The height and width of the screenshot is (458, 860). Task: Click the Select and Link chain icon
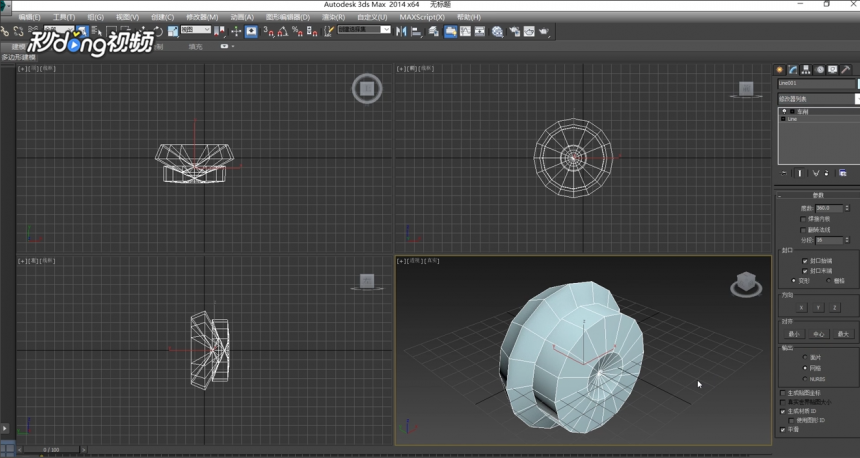point(5,31)
